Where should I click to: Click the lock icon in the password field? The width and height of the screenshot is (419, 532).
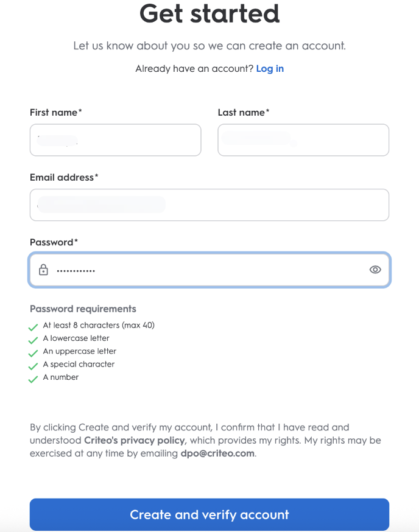(x=43, y=270)
